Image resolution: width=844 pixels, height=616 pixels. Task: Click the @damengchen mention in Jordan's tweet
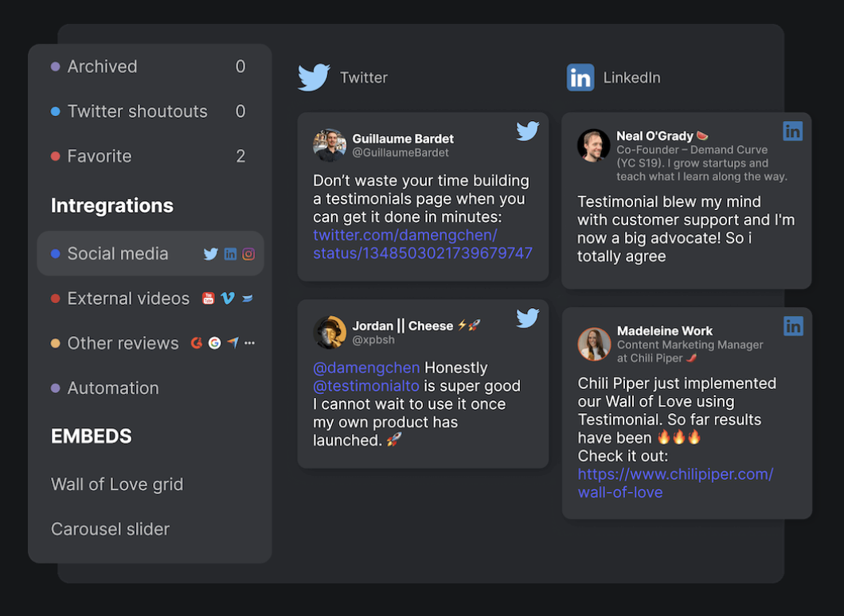(366, 368)
